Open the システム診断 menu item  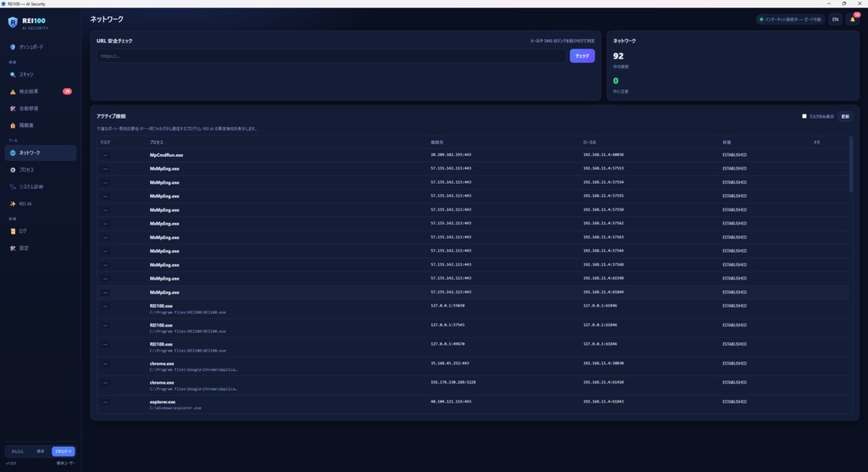coord(41,187)
